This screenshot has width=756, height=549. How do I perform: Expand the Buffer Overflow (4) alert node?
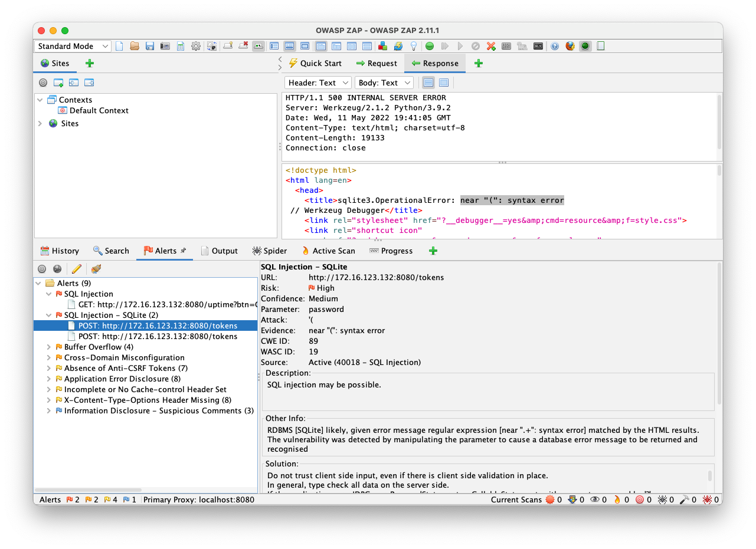(49, 347)
